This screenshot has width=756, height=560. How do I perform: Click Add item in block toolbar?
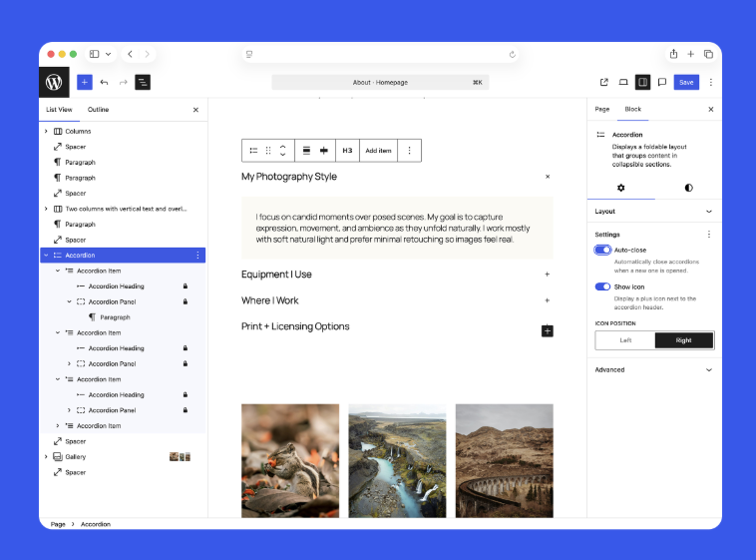pos(378,151)
